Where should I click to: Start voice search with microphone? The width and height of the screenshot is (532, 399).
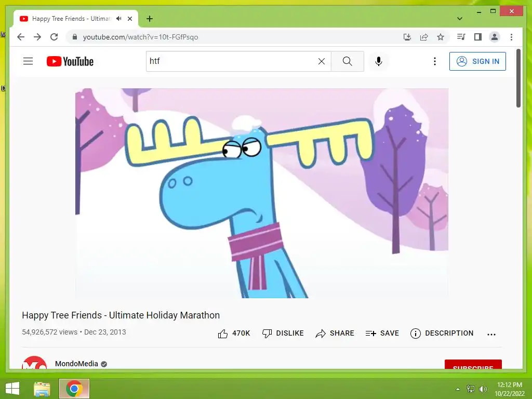(x=379, y=61)
